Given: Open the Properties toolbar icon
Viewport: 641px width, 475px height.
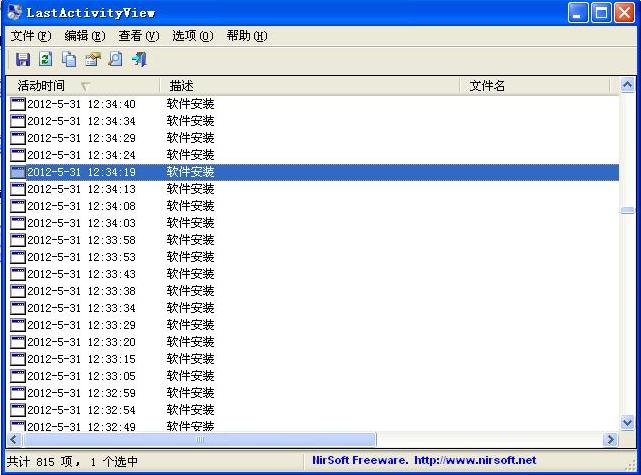Looking at the screenshot, I should 92,59.
